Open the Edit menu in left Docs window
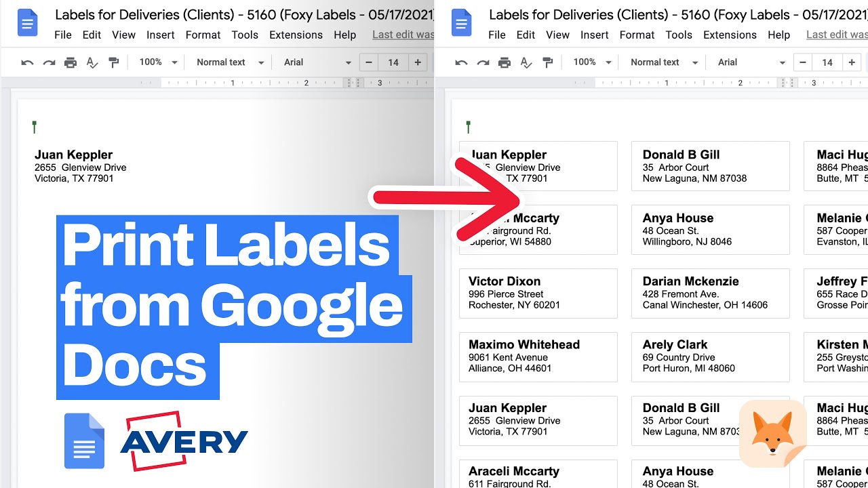 coord(92,35)
